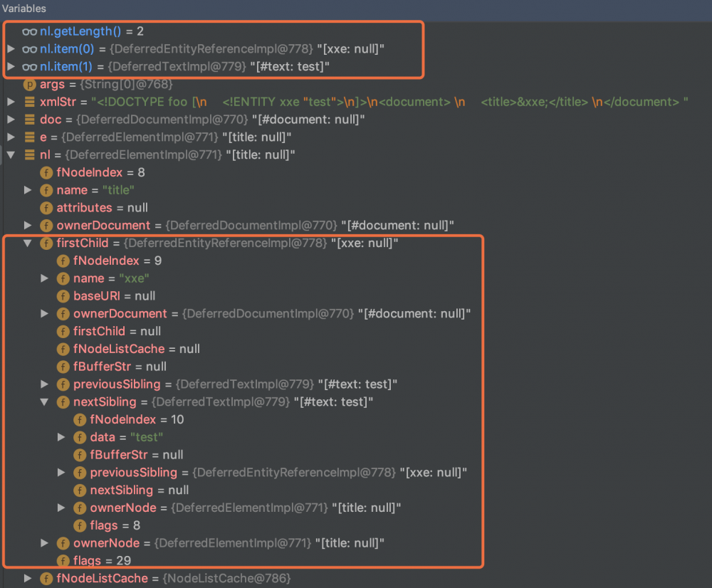
Task: Click the field icon for fNodeIndex = 10
Action: (x=80, y=419)
